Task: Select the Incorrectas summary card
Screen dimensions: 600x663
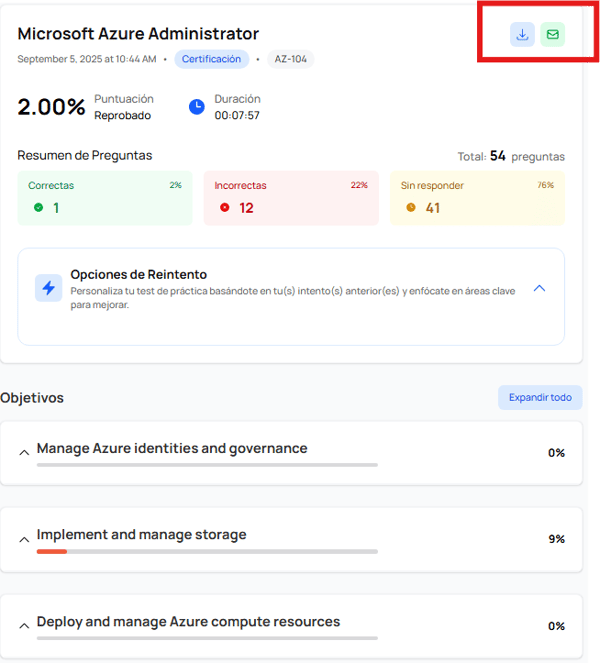Action: coord(291,198)
